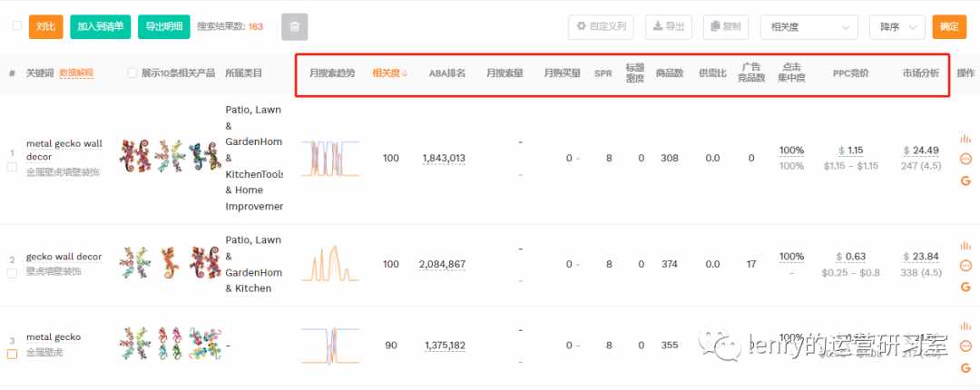Click Google search icon for gecko wall decor row
The image size is (980, 390).
pos(965,287)
